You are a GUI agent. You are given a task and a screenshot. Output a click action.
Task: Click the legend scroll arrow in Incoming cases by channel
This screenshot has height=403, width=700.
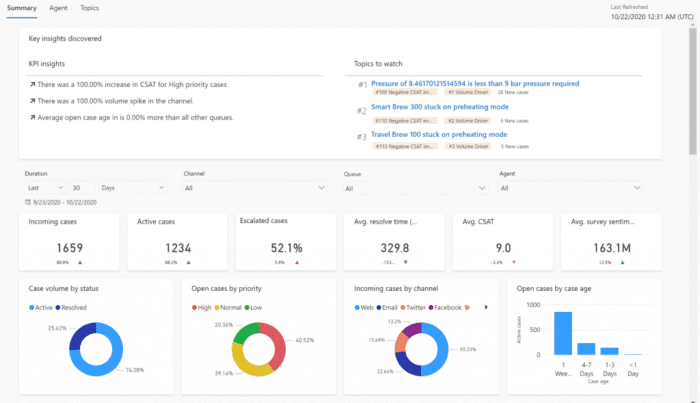[485, 307]
